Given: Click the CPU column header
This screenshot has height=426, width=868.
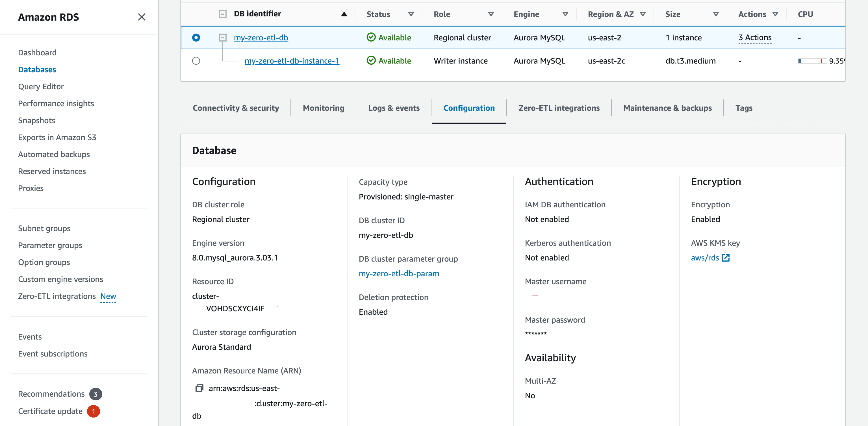Looking at the screenshot, I should [x=805, y=14].
